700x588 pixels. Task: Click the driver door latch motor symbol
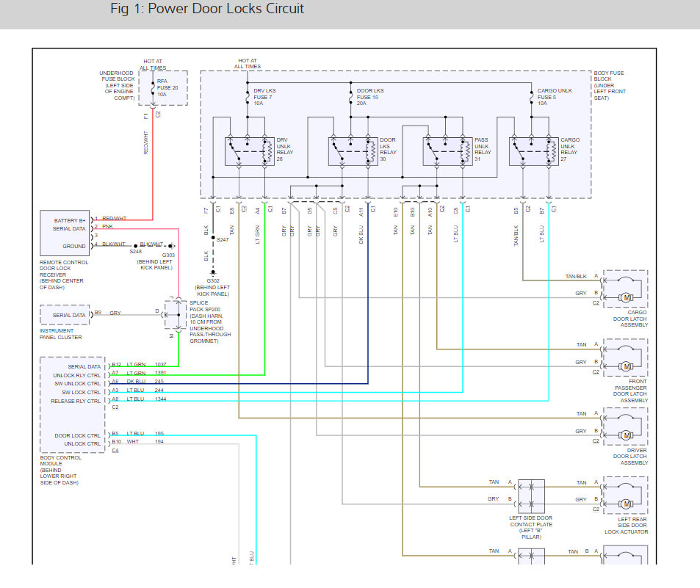pos(627,435)
